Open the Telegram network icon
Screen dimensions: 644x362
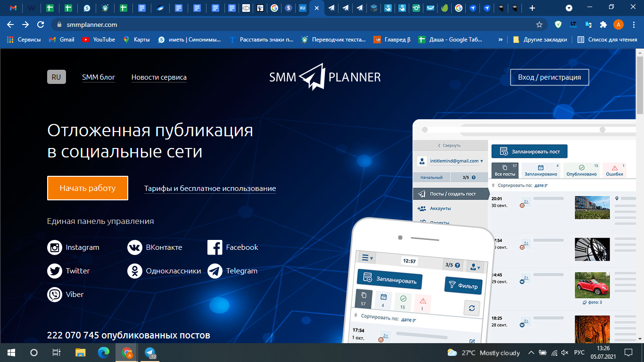click(x=215, y=271)
